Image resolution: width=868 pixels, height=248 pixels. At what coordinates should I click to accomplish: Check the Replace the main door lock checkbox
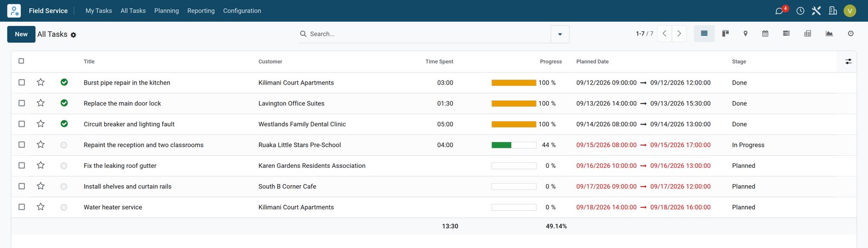point(22,103)
